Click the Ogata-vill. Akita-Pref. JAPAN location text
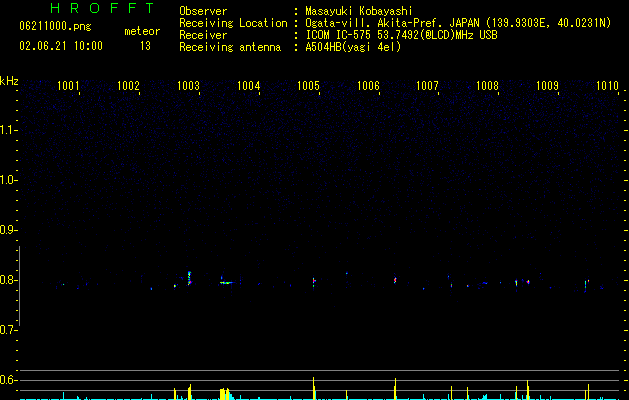This screenshot has width=629, height=400. [x=458, y=23]
